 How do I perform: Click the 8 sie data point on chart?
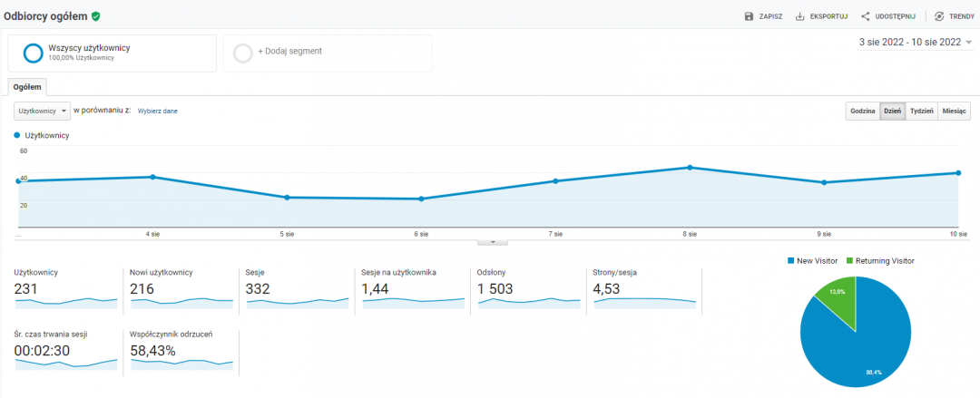point(690,168)
